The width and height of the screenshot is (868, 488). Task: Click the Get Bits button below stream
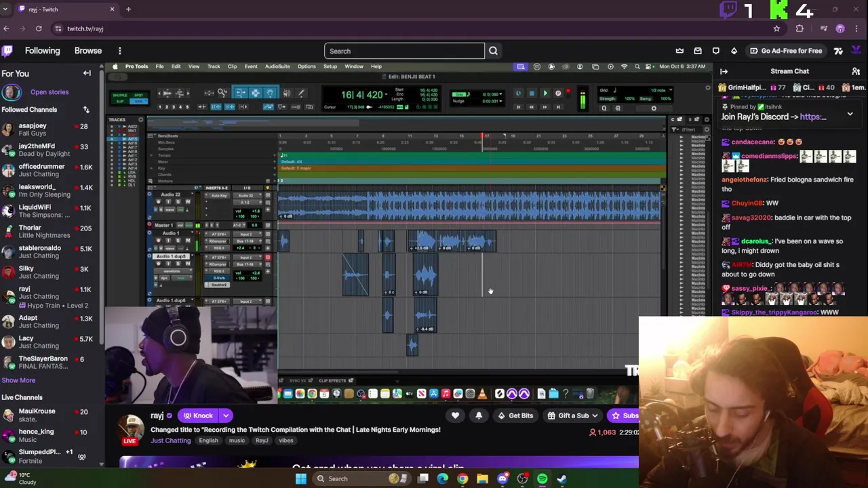(514, 415)
